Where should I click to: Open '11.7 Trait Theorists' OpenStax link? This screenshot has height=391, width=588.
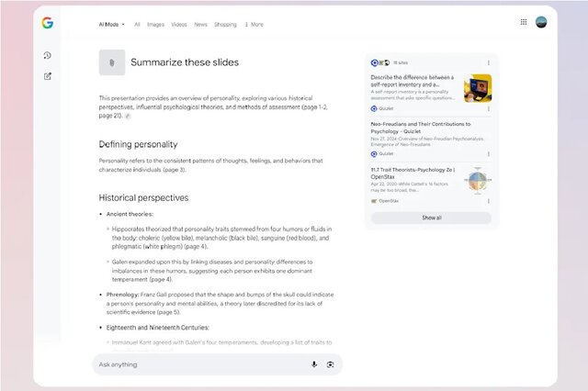[413, 173]
